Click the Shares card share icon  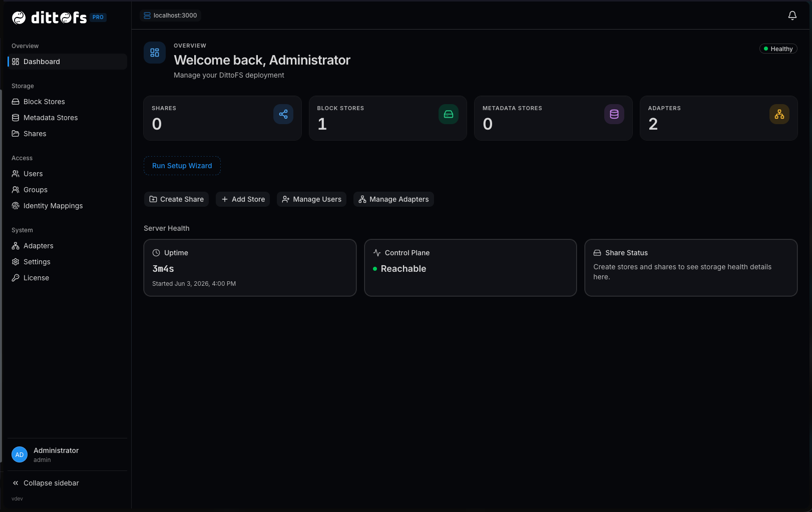point(283,114)
